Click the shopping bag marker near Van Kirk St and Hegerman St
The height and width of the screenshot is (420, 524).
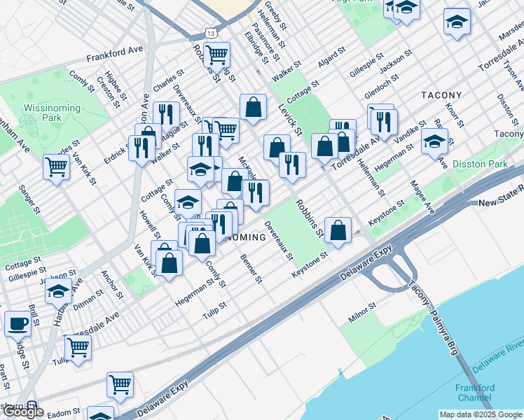coord(169,263)
